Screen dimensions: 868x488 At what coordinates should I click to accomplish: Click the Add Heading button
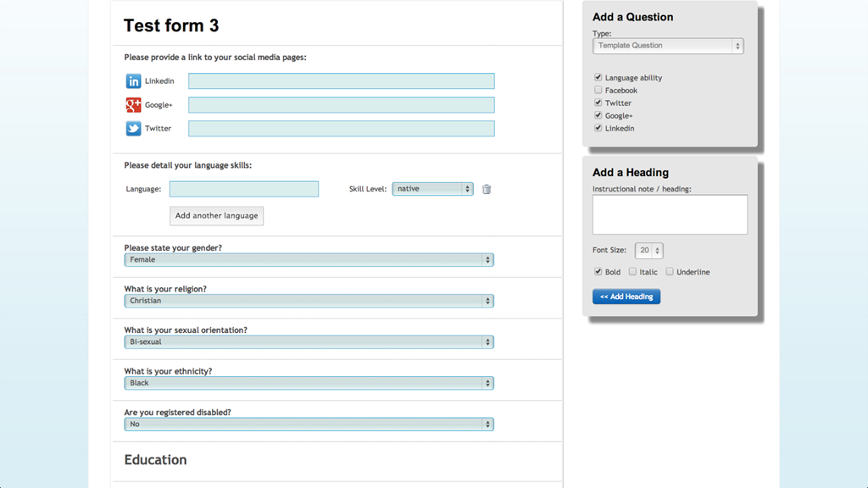click(x=626, y=297)
